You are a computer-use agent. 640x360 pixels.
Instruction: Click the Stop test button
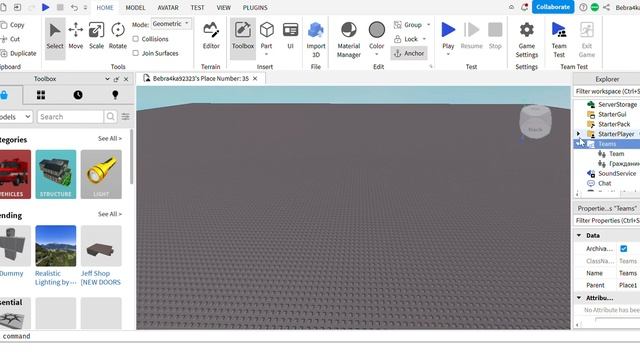pyautogui.click(x=495, y=36)
